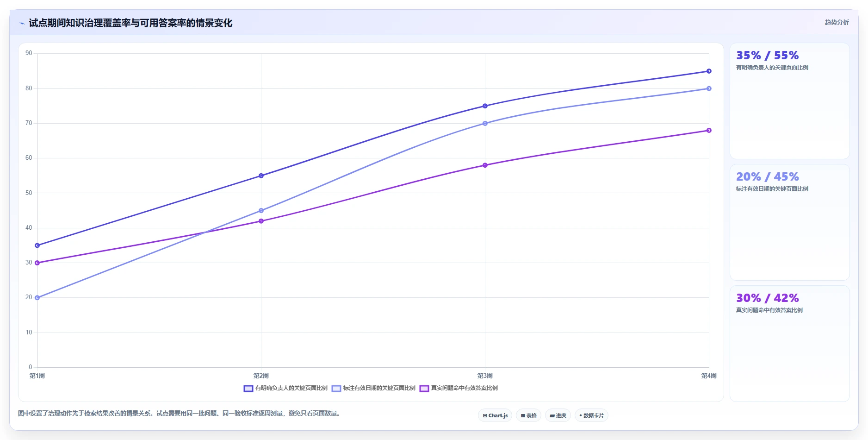868x440 pixels.
Task: Click the 趋势分析 badge in the header
Action: (x=837, y=22)
